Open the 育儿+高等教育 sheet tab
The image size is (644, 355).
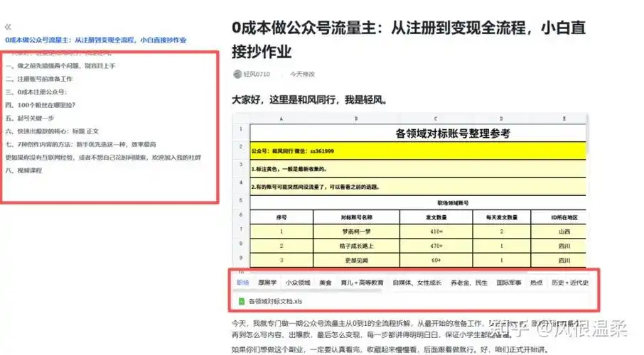click(x=362, y=283)
